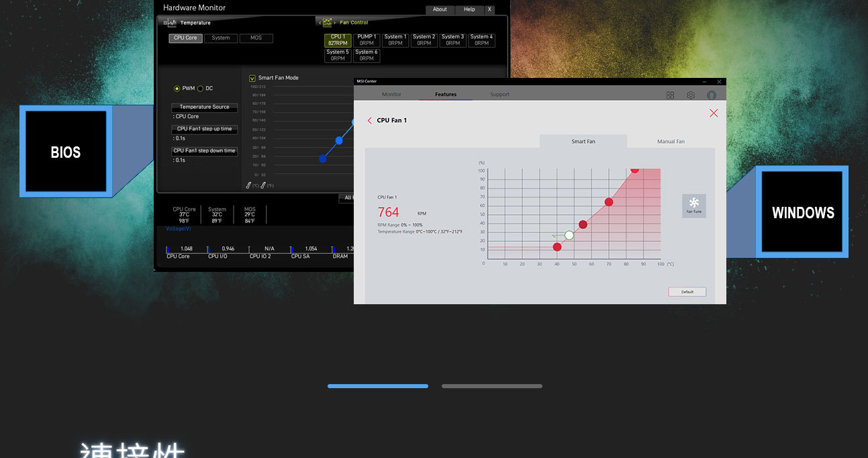Screen dimensions: 868x458
Task: Select the PWM radio button
Action: [177, 89]
